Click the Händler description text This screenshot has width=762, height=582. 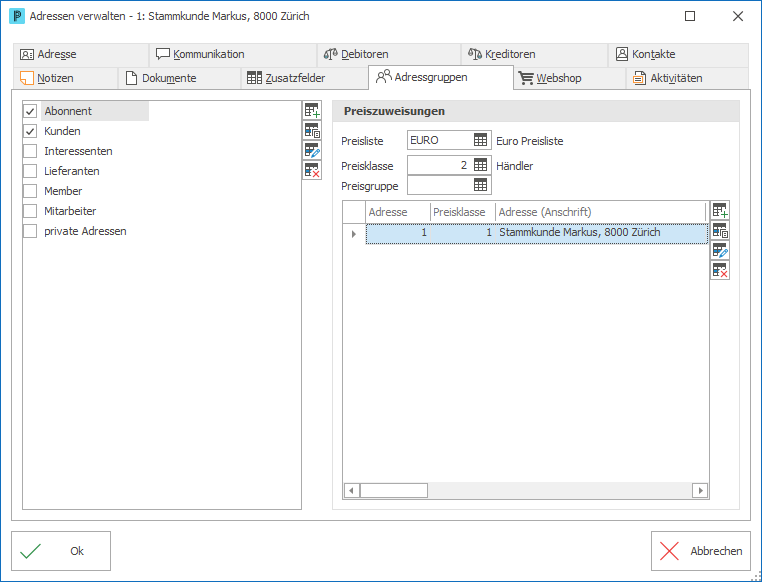515,166
